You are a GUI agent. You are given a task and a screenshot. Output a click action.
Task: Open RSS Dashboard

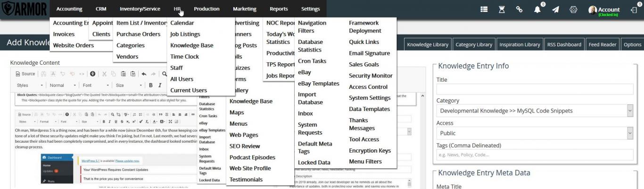point(564,44)
